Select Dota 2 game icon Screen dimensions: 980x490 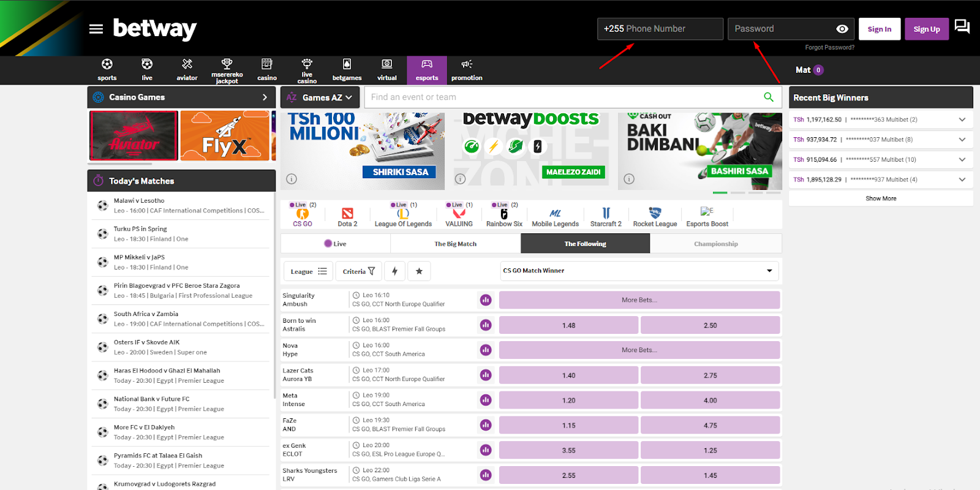pos(347,214)
